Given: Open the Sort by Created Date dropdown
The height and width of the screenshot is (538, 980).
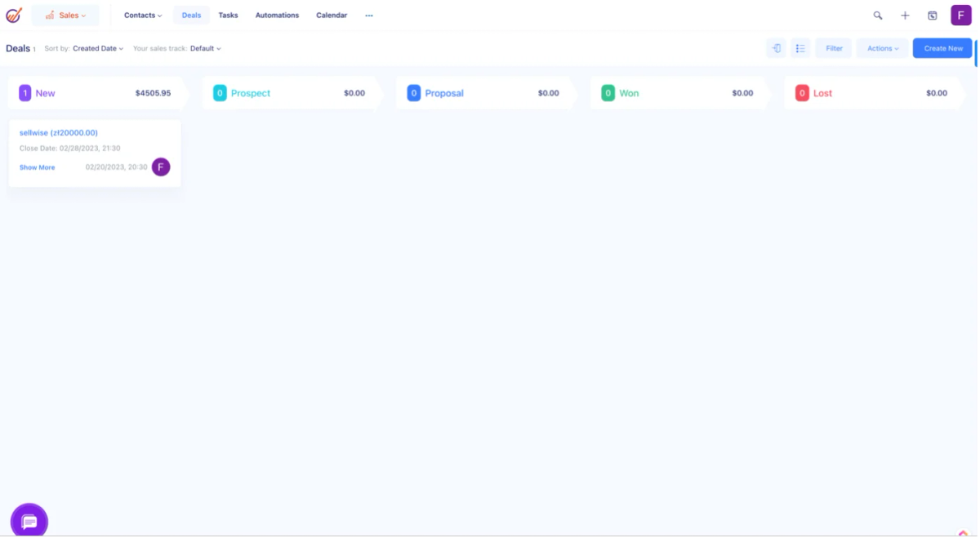Looking at the screenshot, I should click(98, 49).
